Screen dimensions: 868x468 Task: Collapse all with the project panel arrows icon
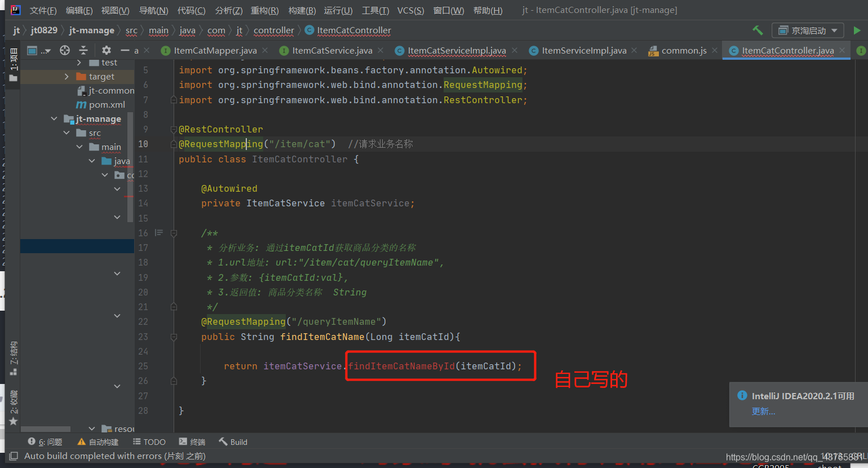tap(83, 50)
